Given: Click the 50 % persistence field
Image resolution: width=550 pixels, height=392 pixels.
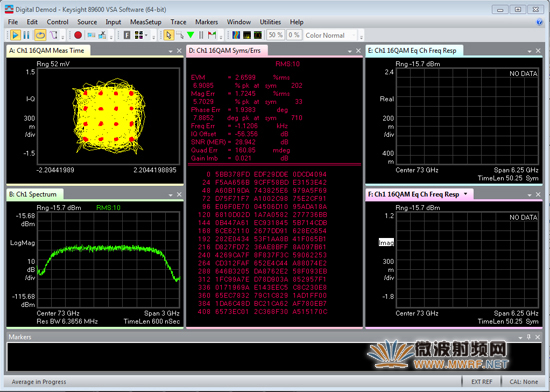Looking at the screenshot, I should coord(276,35).
